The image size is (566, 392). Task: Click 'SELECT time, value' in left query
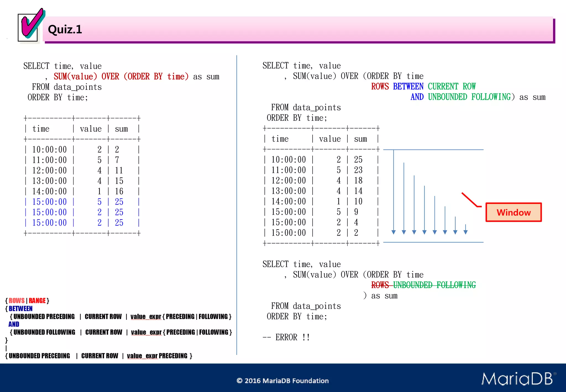pyautogui.click(x=62, y=66)
